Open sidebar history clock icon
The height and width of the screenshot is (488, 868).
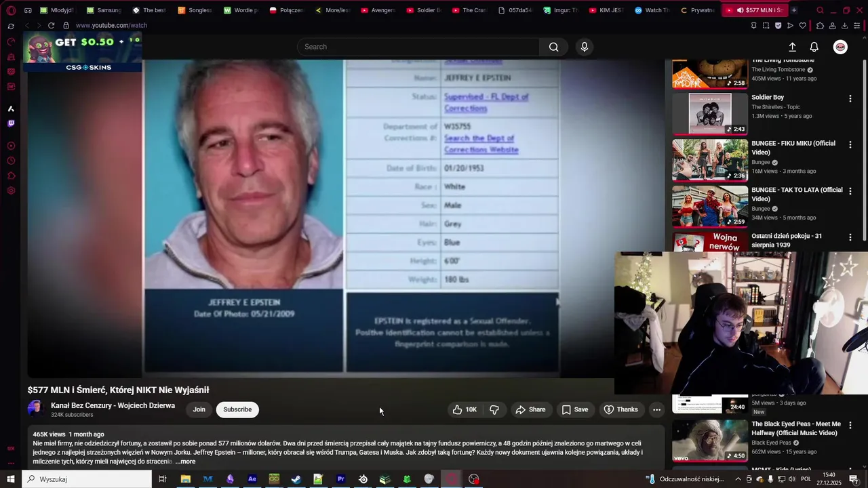point(11,161)
